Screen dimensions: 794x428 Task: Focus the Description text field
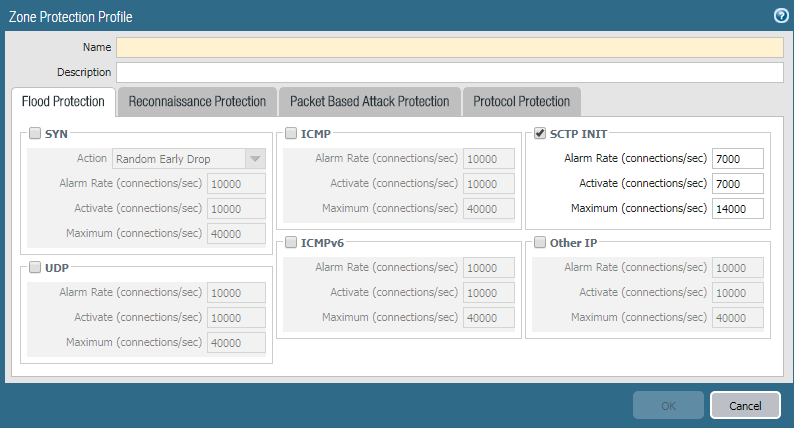click(449, 72)
